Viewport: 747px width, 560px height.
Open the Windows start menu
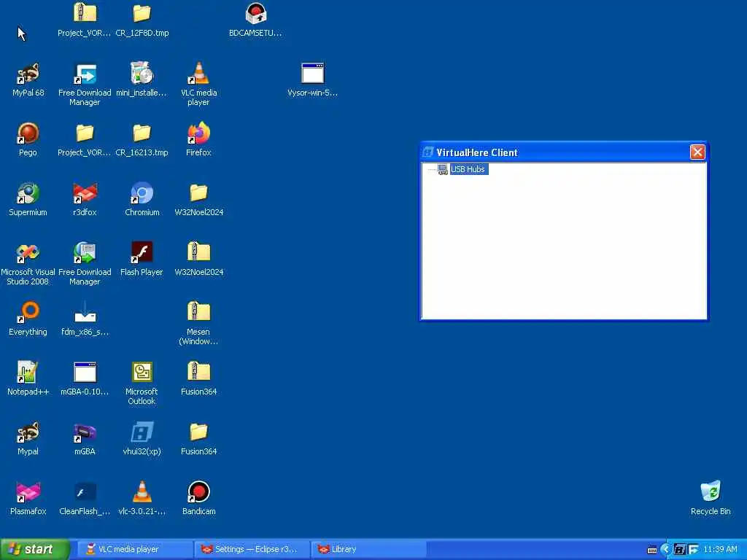[x=35, y=550]
